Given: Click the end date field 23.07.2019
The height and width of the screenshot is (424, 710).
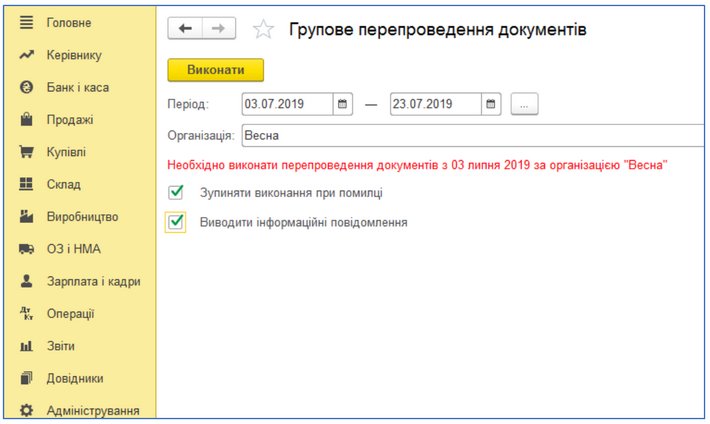Looking at the screenshot, I should [435, 104].
